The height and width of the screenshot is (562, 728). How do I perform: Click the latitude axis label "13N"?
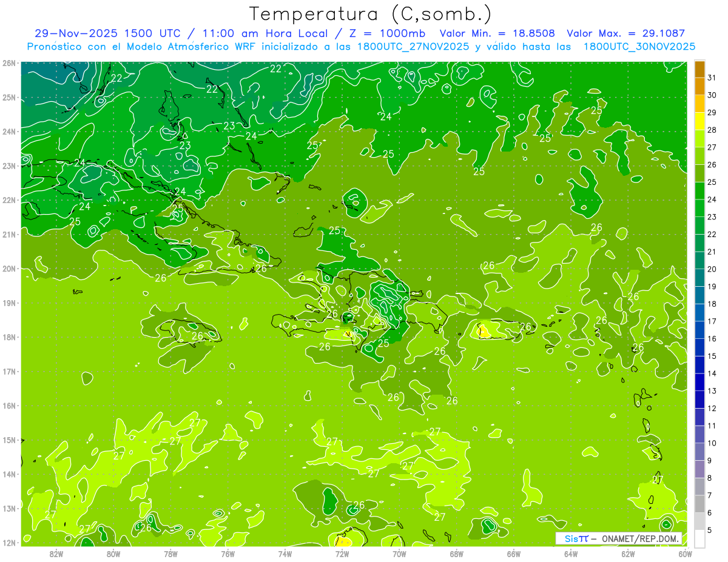pyautogui.click(x=9, y=508)
